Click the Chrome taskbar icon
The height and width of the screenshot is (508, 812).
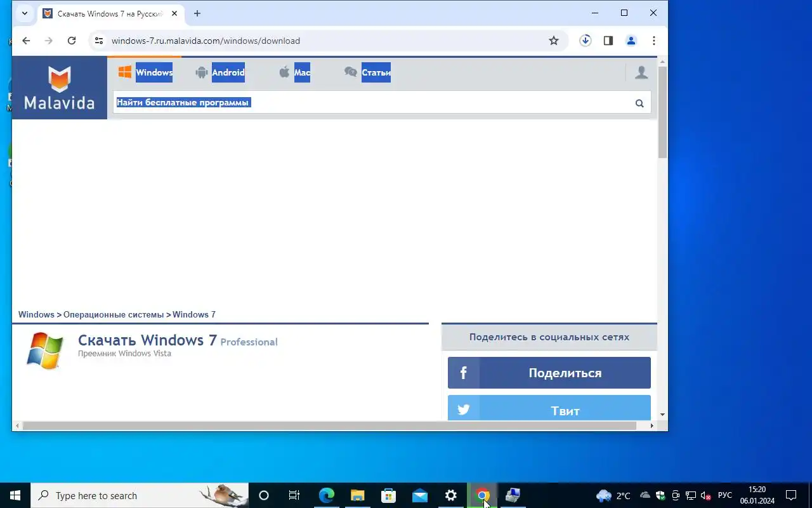[x=482, y=495]
